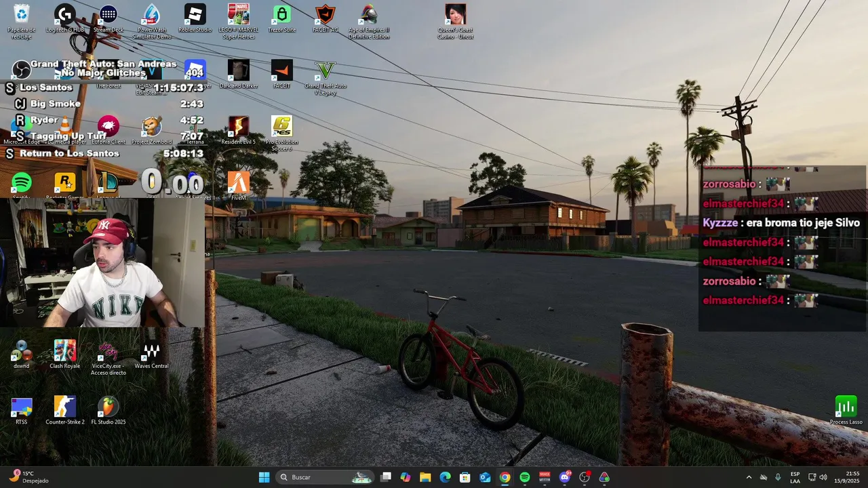Open the Windows Start menu
868x488 pixels.
click(264, 477)
